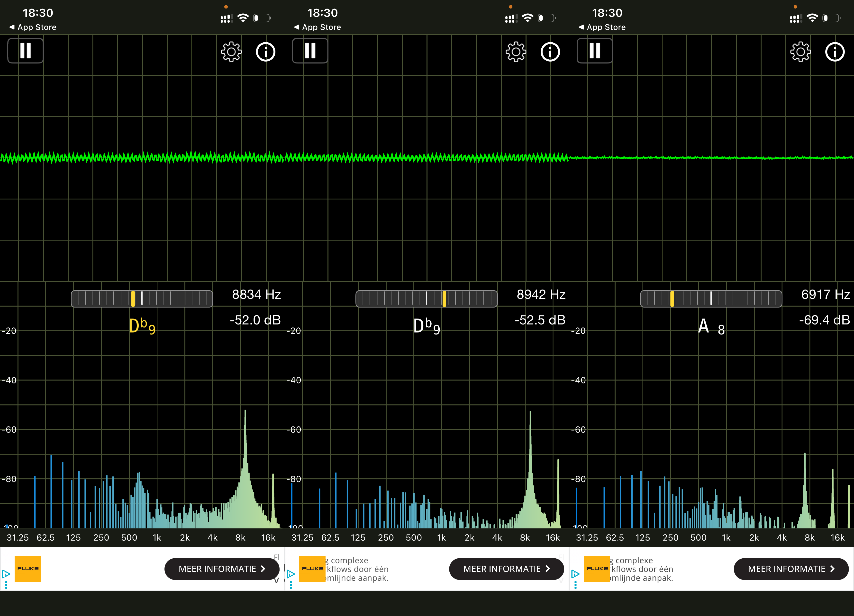Tap the yellow D♭9 note label

(x=142, y=326)
